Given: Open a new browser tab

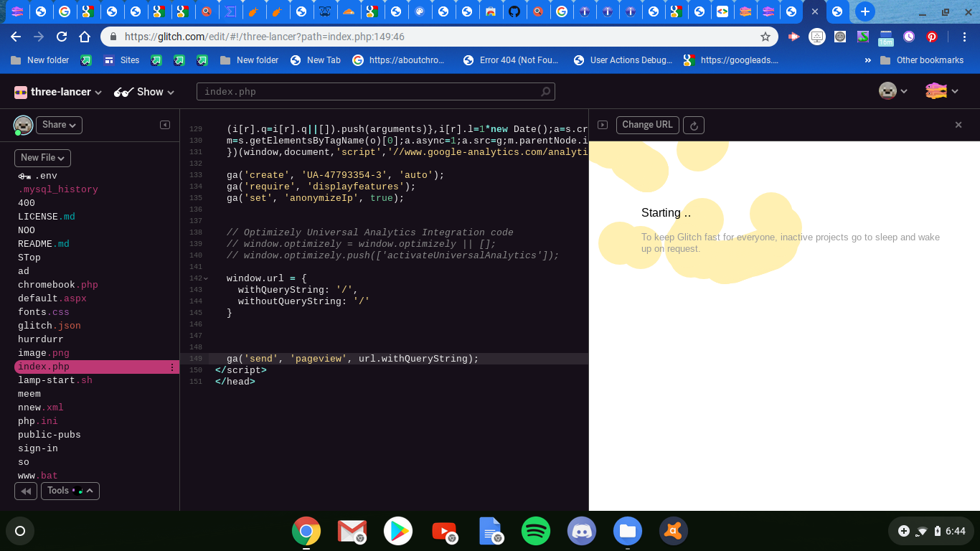Looking at the screenshot, I should coord(865,11).
